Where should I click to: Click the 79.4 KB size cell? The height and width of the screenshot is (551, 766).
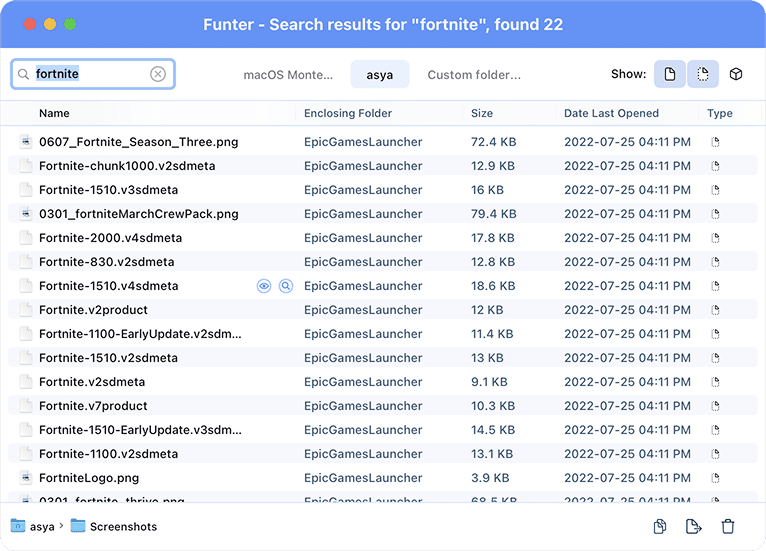click(x=493, y=214)
